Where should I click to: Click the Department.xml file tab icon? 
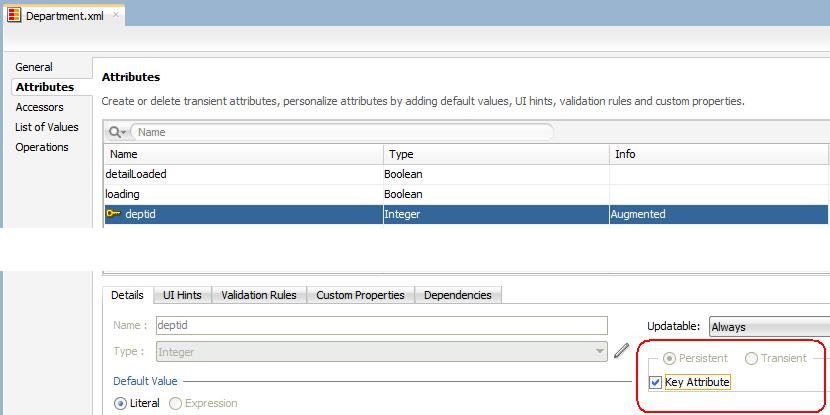pos(14,15)
